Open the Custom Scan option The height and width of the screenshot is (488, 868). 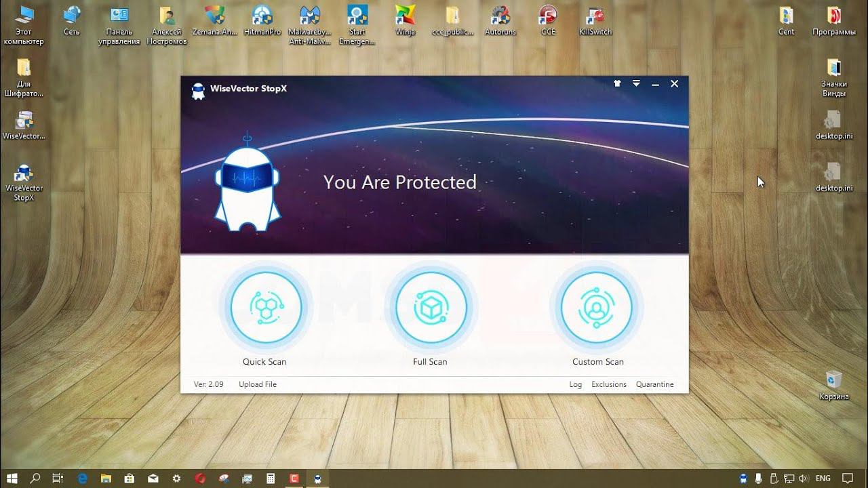(x=597, y=307)
